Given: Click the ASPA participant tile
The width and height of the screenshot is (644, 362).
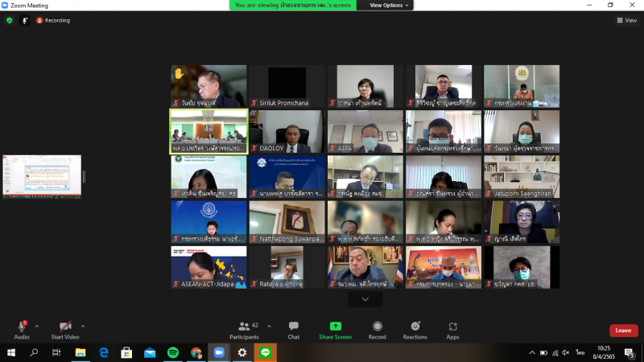Looking at the screenshot, I should coord(365,131).
